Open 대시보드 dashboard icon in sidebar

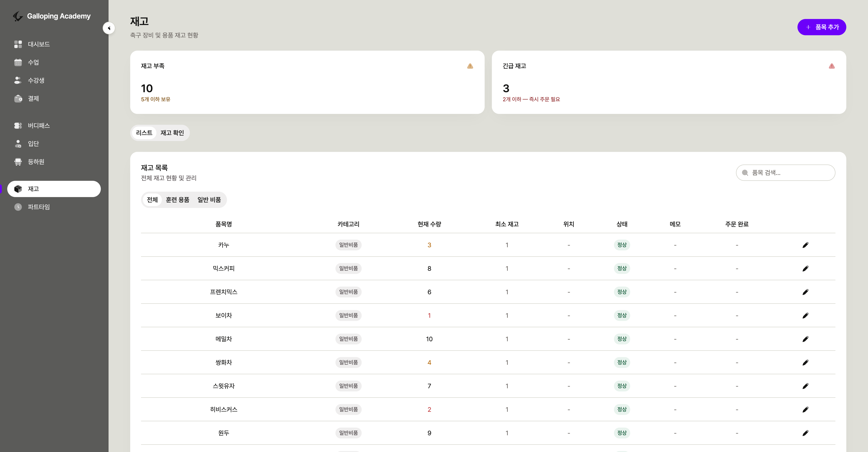[x=18, y=44]
